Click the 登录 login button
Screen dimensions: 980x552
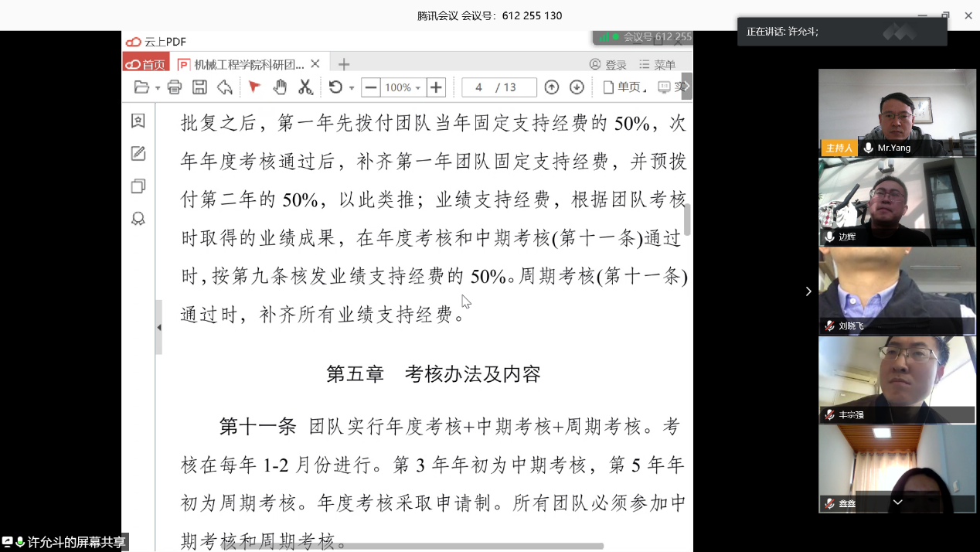[607, 64]
